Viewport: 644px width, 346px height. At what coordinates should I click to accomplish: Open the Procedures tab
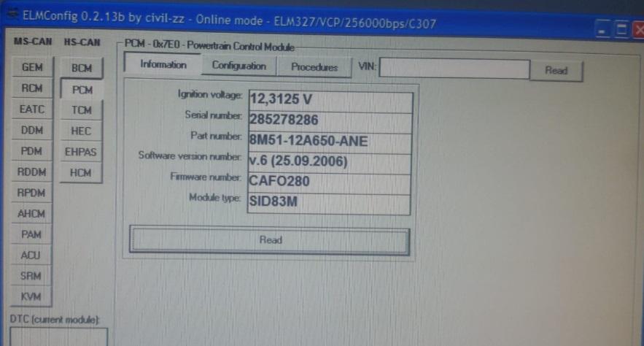314,67
